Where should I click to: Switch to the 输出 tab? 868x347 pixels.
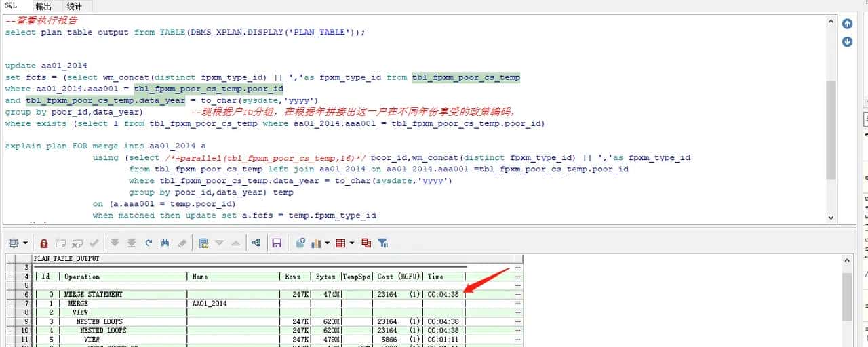pos(43,6)
